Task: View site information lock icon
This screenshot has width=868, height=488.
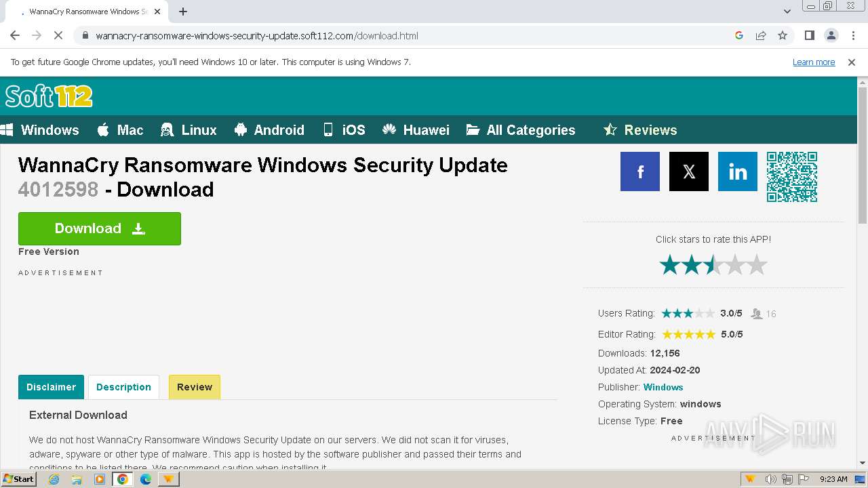Action: pos(85,36)
